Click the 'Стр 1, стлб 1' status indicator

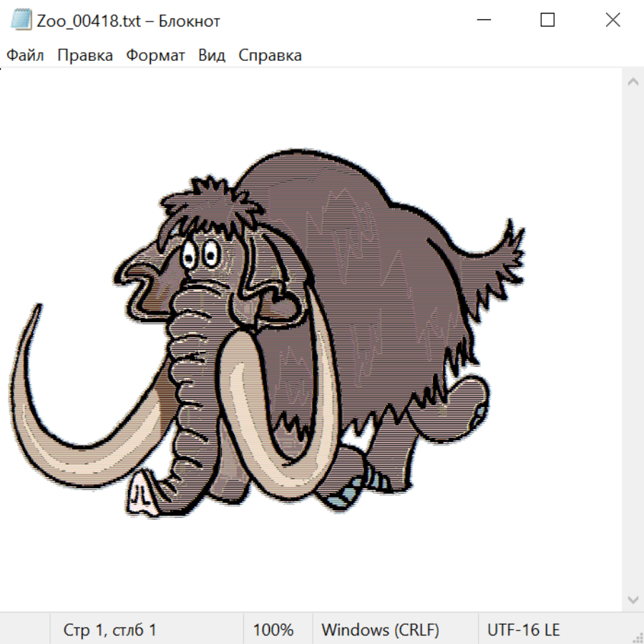(110, 630)
